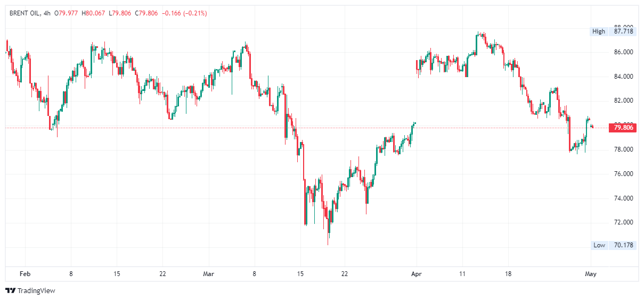Screen dimensions: 644x300
Task: Click the red 79.806 current price tag
Action: coord(623,128)
